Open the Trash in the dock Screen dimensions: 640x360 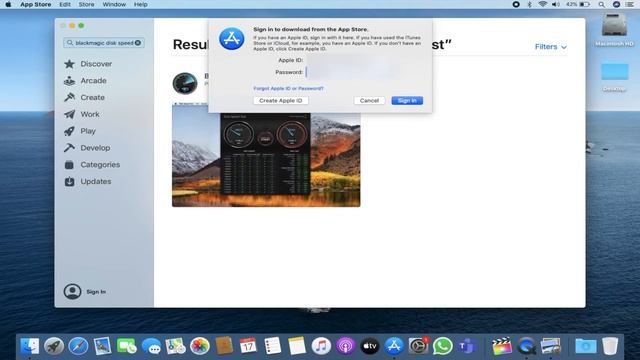(610, 346)
